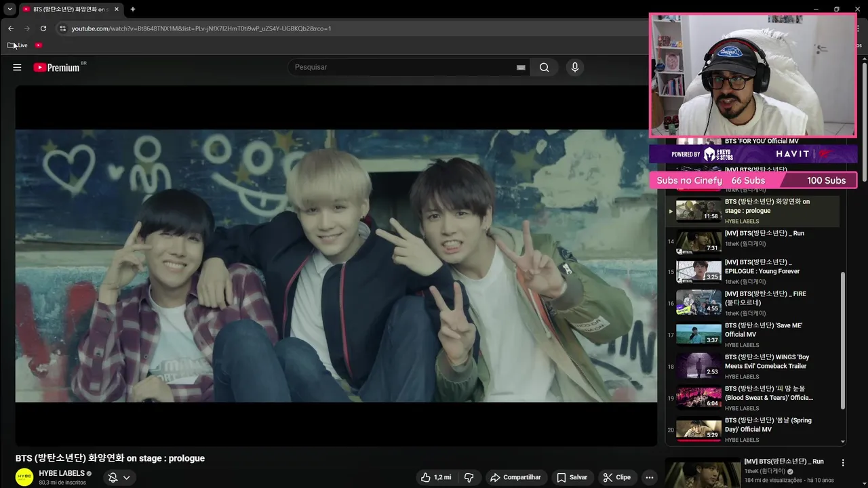Play playlist item 20 Spring Day Official MV
The image size is (868, 488).
pyautogui.click(x=753, y=429)
